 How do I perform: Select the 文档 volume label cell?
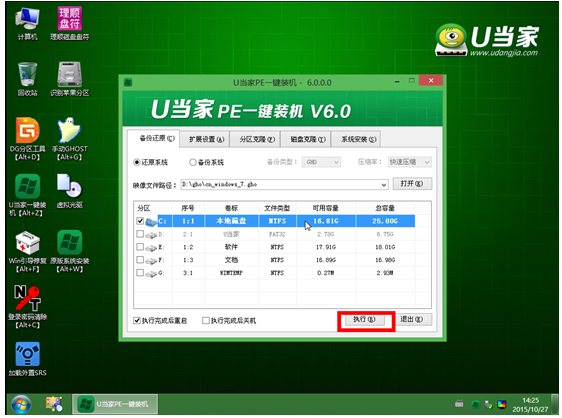click(231, 260)
